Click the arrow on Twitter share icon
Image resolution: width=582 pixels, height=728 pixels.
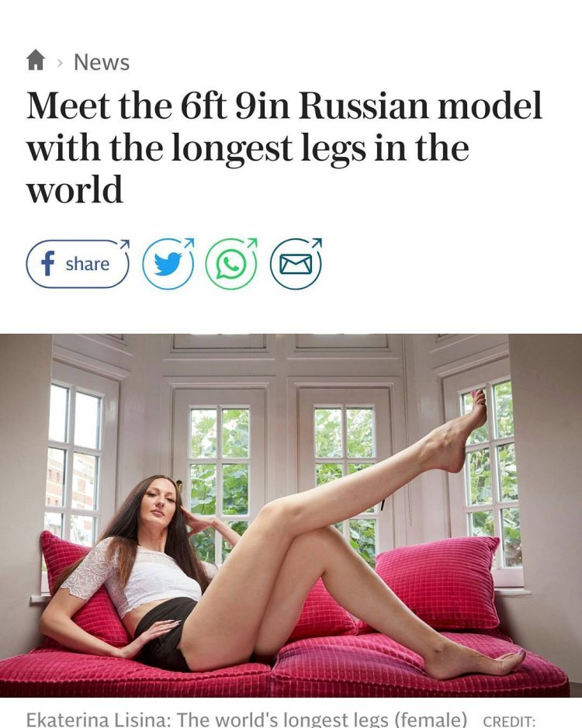tap(188, 243)
